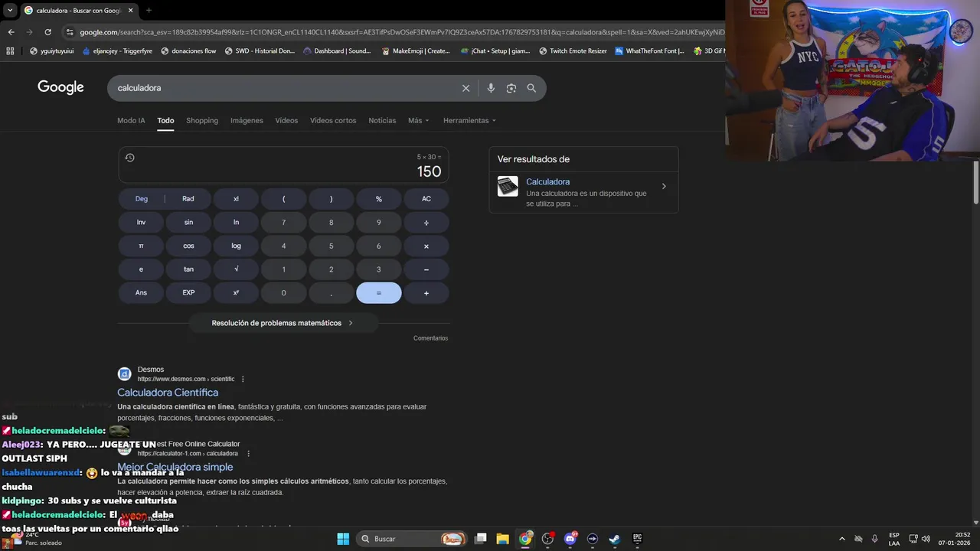980x551 pixels.
Task: Open the Calculadora knowledge panel chevron
Action: point(664,186)
